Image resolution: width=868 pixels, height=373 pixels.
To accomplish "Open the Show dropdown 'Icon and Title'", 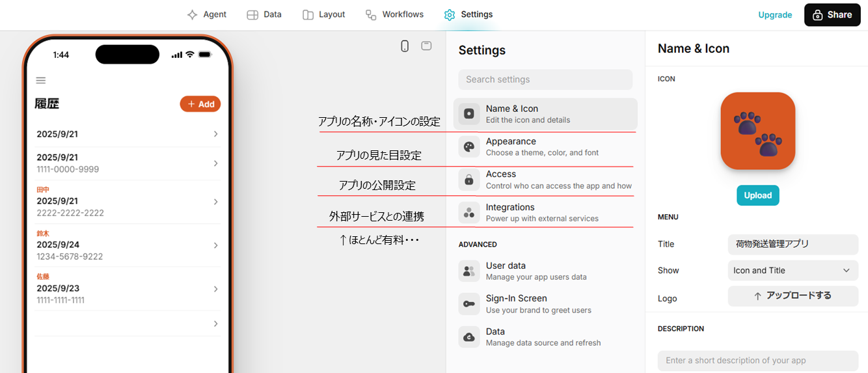I will pyautogui.click(x=793, y=270).
